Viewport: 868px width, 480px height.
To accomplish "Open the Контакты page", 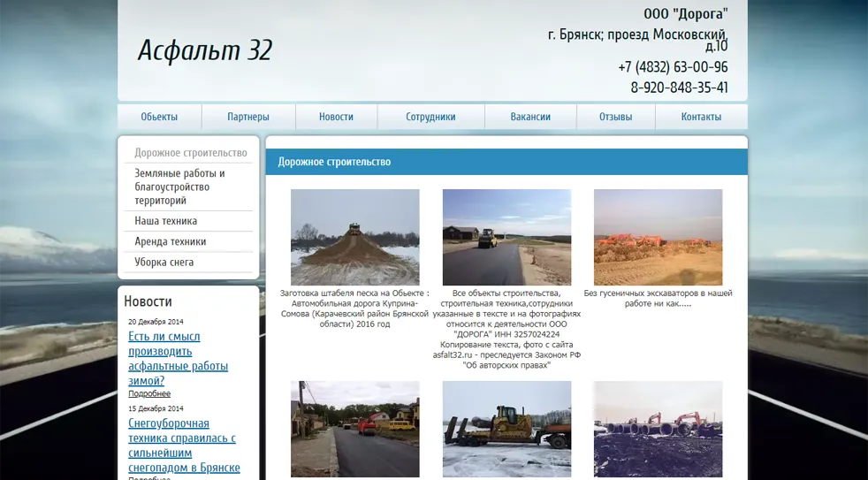I will [701, 117].
